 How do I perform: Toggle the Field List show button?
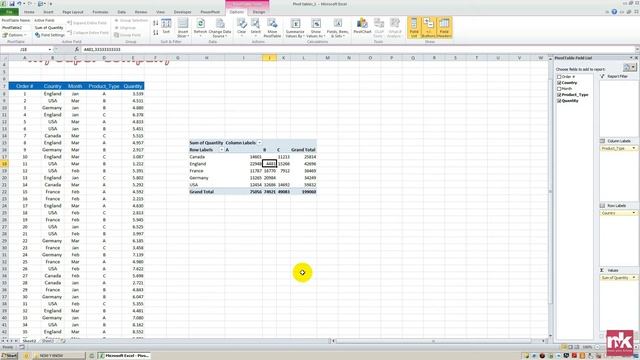pyautogui.click(x=414, y=28)
